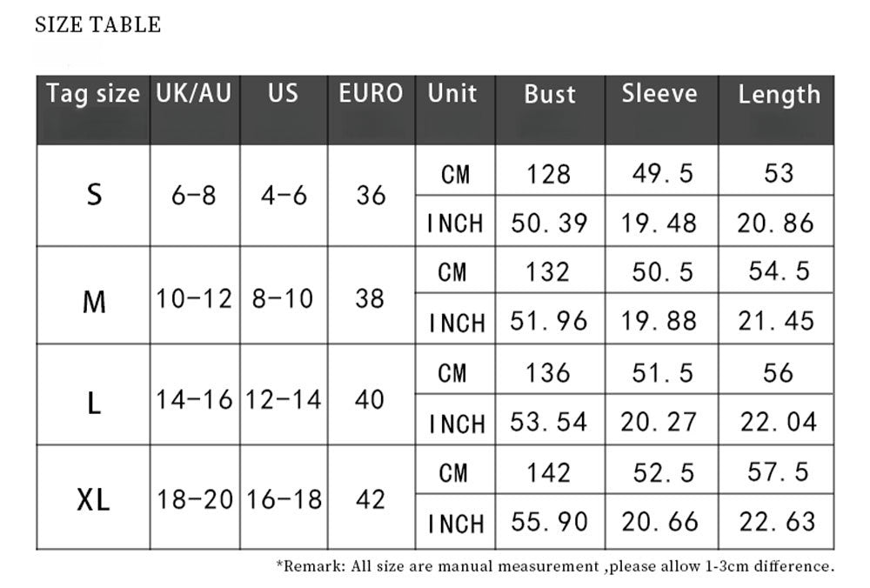Select the Bust column header

[550, 95]
